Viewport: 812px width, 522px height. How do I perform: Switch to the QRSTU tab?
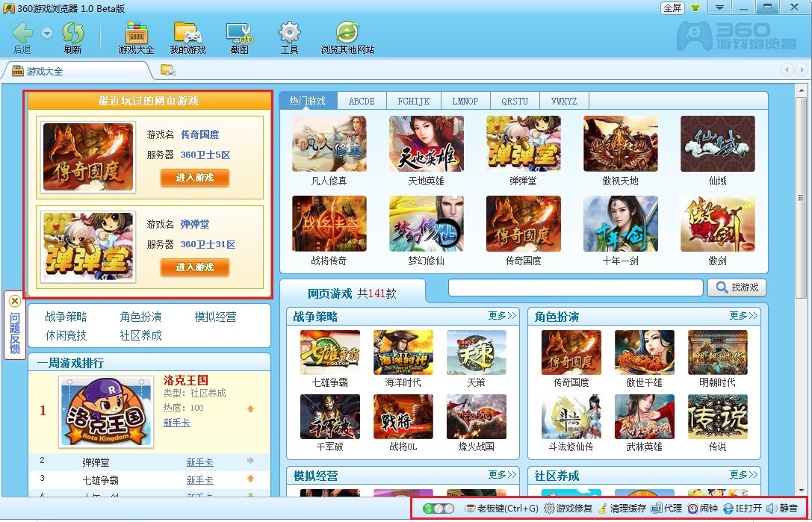tap(514, 101)
